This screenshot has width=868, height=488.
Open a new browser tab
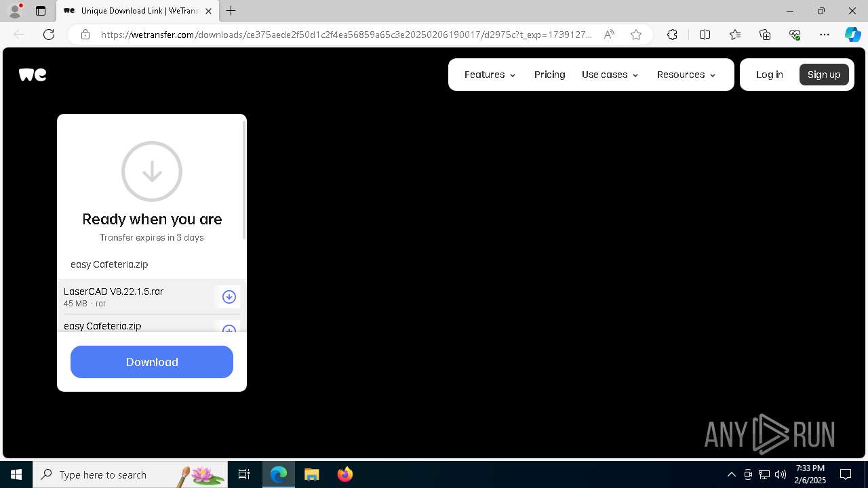pos(231,11)
